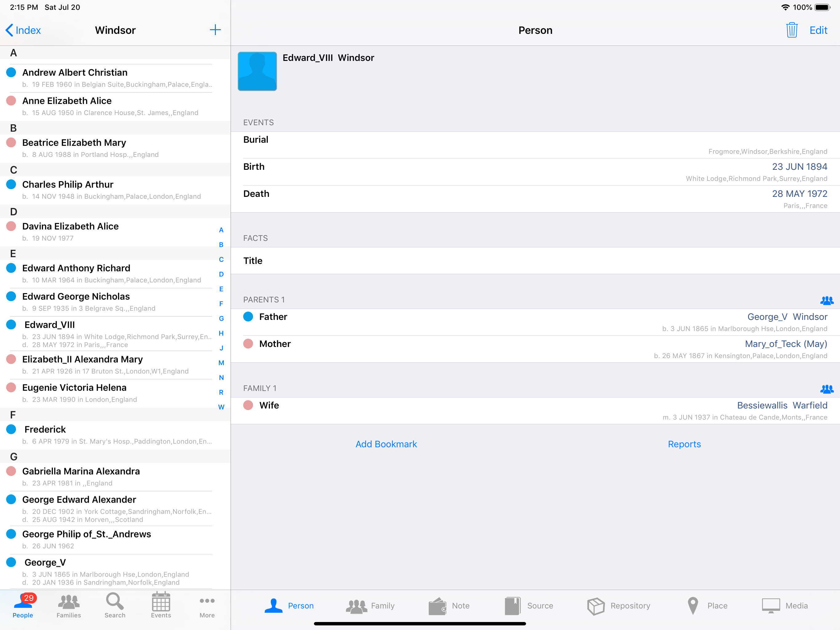Open Birth event 23 JUN 1894
This screenshot has width=840, height=630.
(535, 172)
